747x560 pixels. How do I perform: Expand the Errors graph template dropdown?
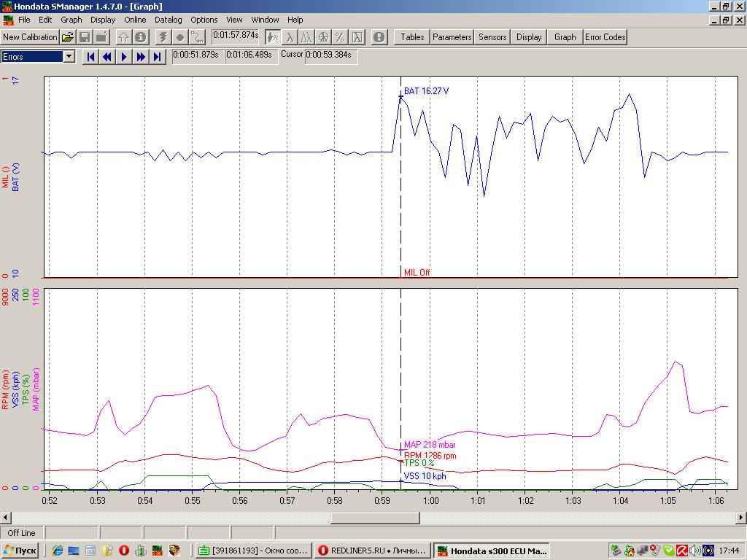(69, 57)
